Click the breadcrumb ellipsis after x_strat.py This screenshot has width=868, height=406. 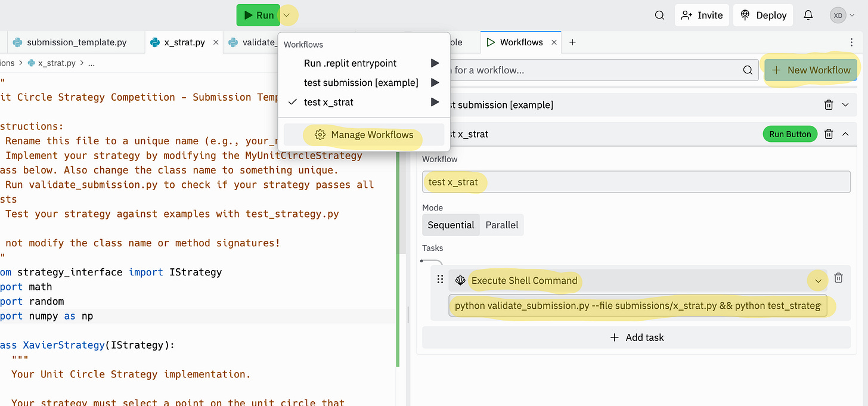(x=91, y=63)
